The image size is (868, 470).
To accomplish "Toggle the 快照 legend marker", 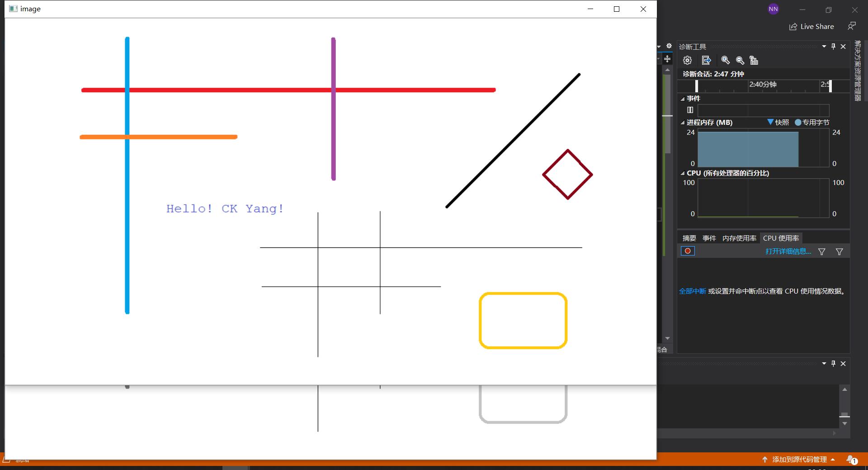I will pos(770,122).
